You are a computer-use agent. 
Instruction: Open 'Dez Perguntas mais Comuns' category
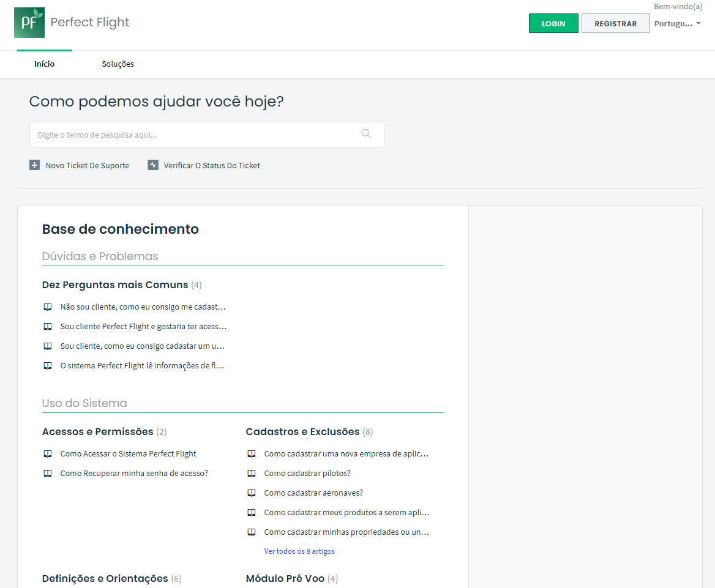[x=115, y=285]
